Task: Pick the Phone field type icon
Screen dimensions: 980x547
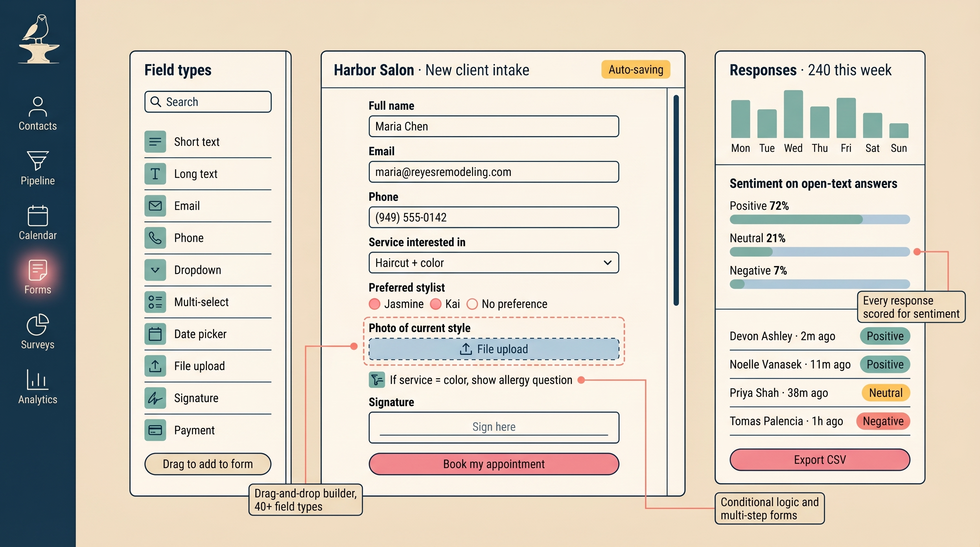Action: point(155,238)
